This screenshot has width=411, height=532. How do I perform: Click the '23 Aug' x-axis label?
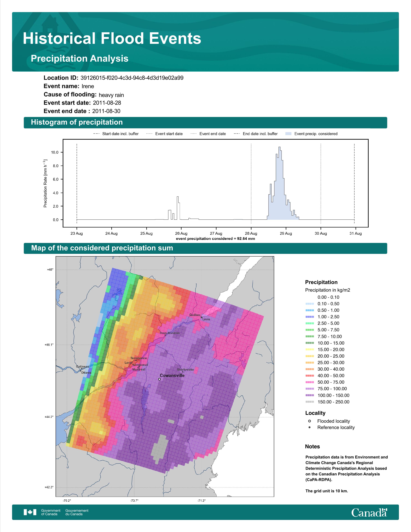77,233
